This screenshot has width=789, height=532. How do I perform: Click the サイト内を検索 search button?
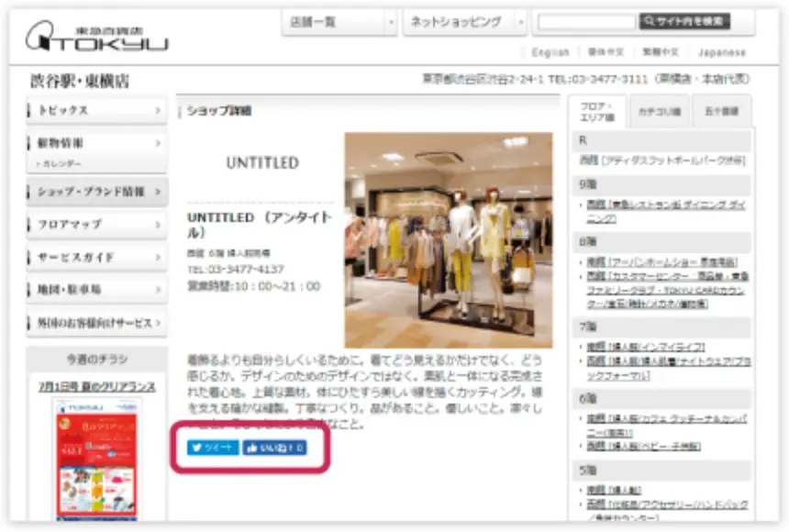697,21
